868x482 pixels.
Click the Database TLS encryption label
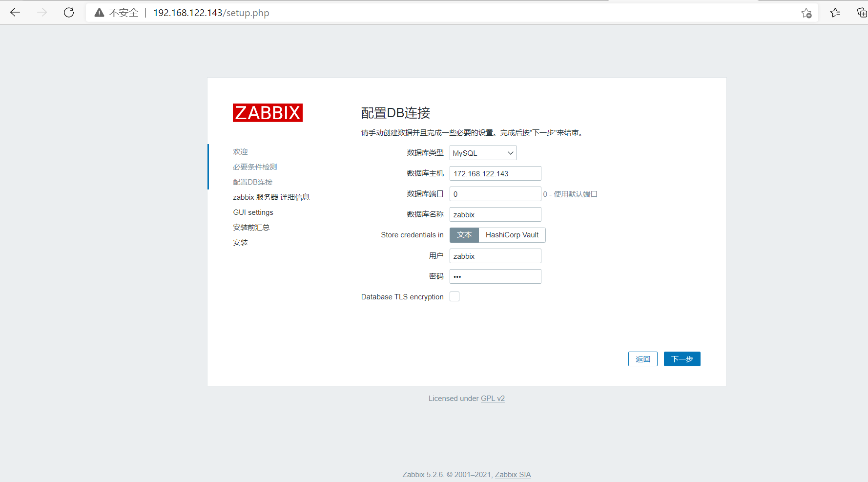[x=402, y=297]
